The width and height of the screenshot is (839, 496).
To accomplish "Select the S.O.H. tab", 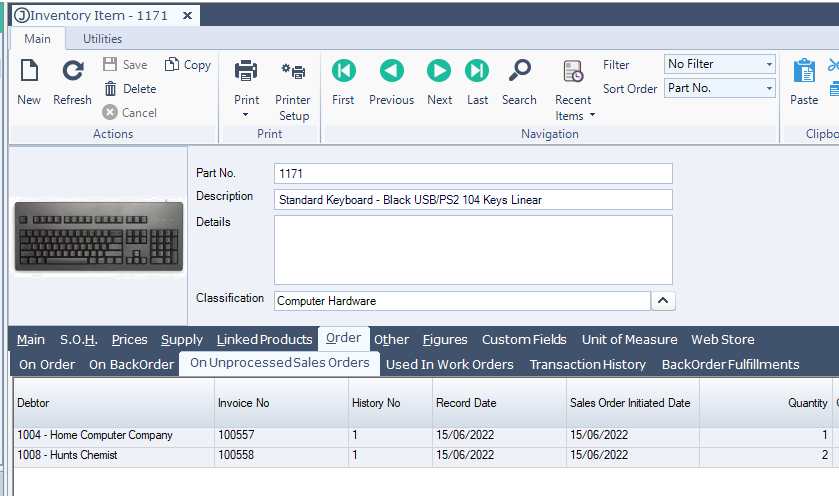I will click(x=78, y=339).
